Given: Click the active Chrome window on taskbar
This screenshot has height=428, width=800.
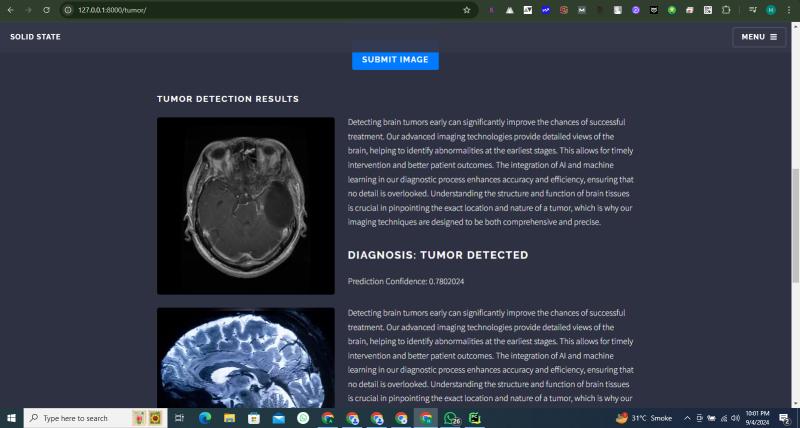Looking at the screenshot, I should pos(426,418).
